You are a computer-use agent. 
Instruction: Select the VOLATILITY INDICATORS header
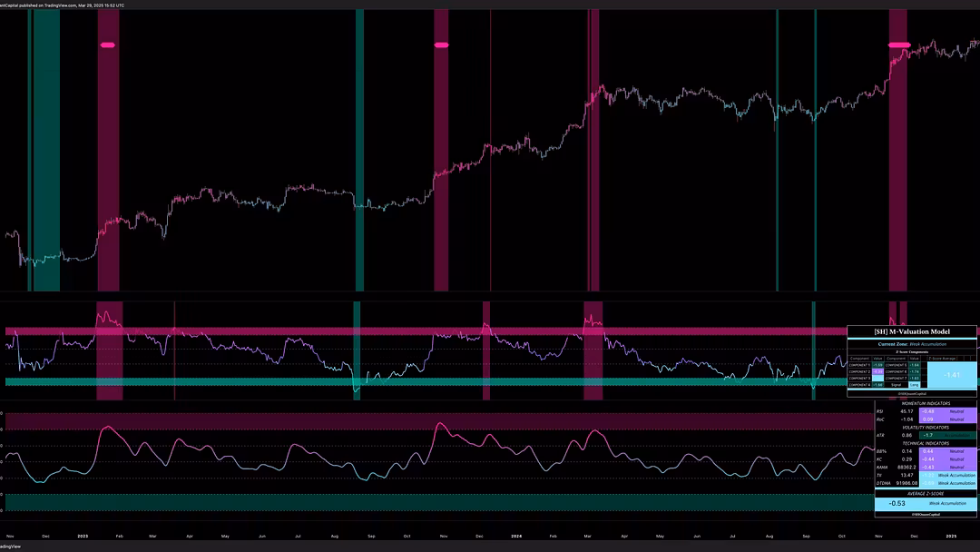point(926,428)
